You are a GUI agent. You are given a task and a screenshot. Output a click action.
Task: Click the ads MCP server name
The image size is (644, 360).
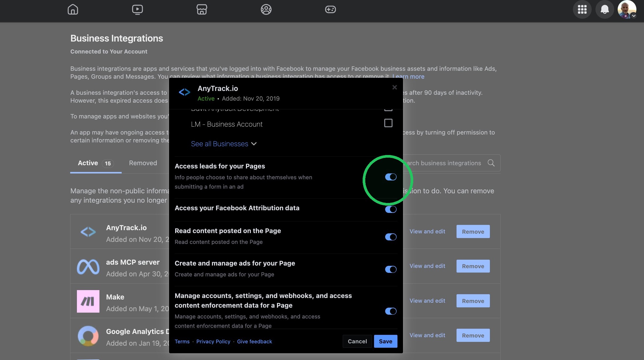tap(133, 262)
